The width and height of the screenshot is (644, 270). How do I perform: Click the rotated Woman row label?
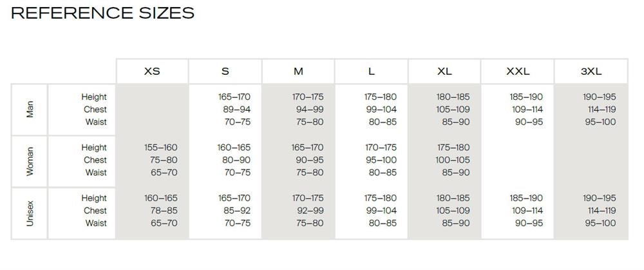[30, 160]
